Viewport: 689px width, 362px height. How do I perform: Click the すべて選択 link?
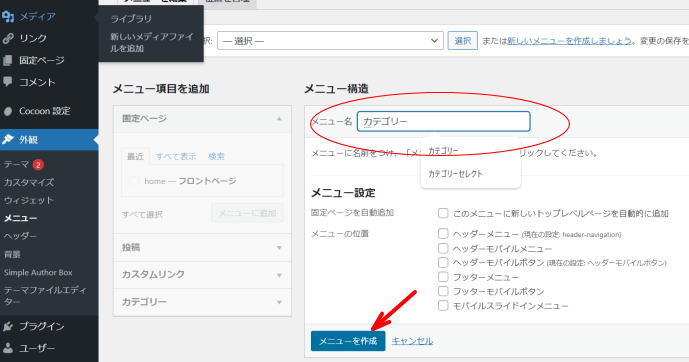coord(142,214)
